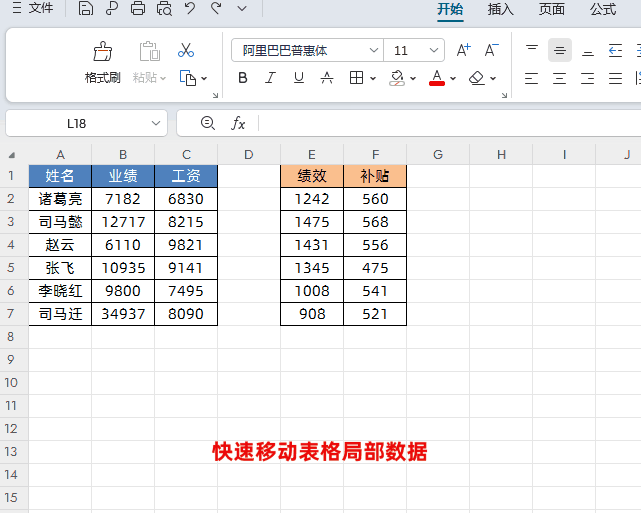
Task: Click cell with value 34937
Action: tap(123, 314)
